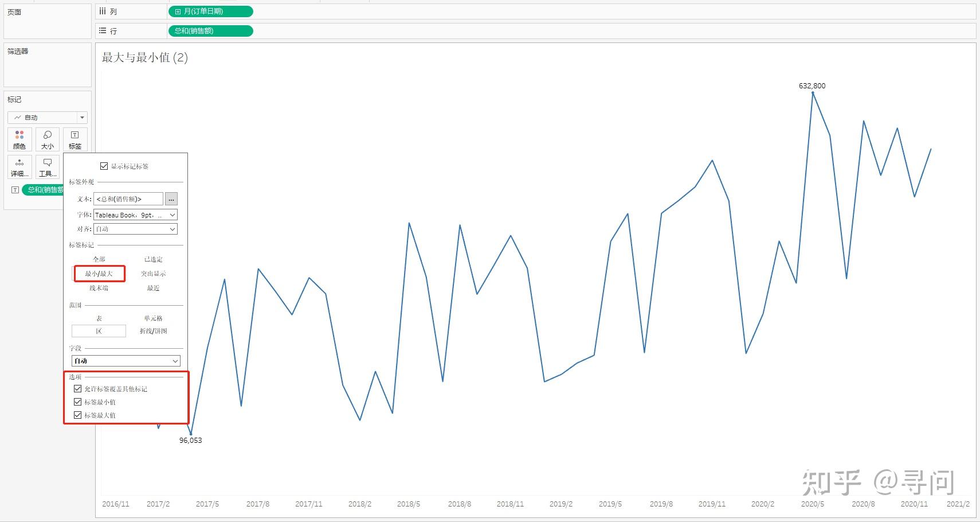Click the 2020/8 axis label
Image resolution: width=980 pixels, height=522 pixels.
[863, 504]
